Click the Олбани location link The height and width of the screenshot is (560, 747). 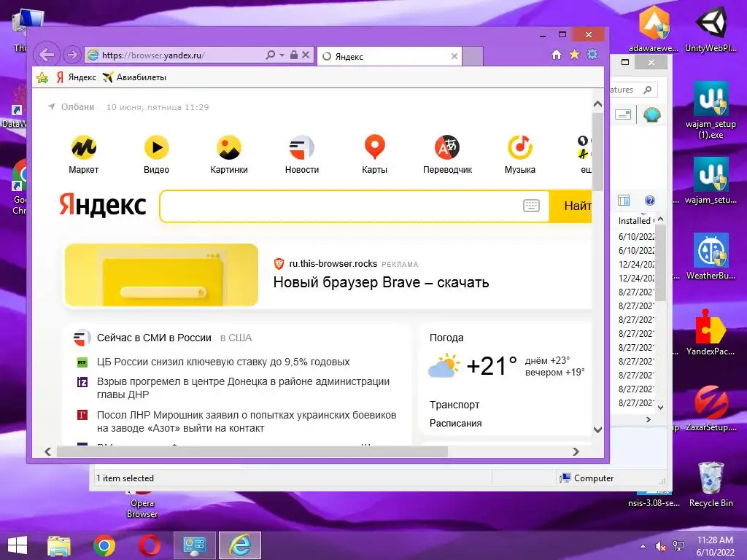(71, 107)
